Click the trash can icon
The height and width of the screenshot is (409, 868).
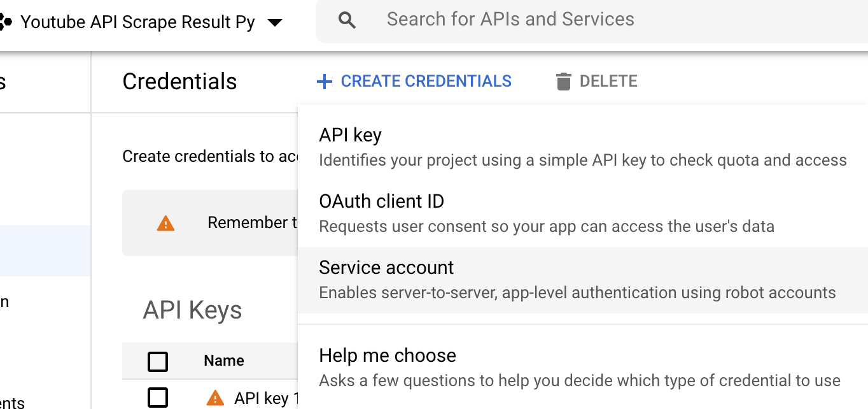pyautogui.click(x=563, y=82)
